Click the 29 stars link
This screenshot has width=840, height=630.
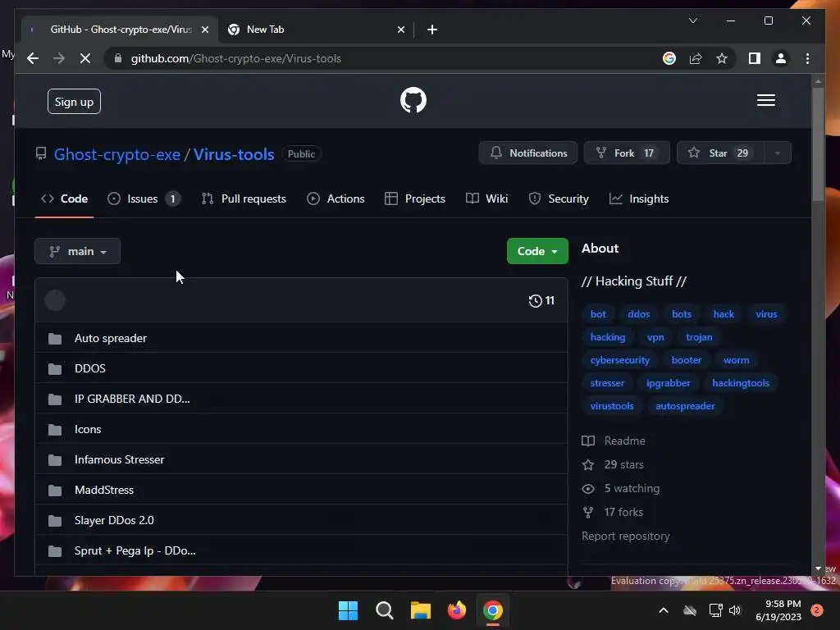click(614, 464)
